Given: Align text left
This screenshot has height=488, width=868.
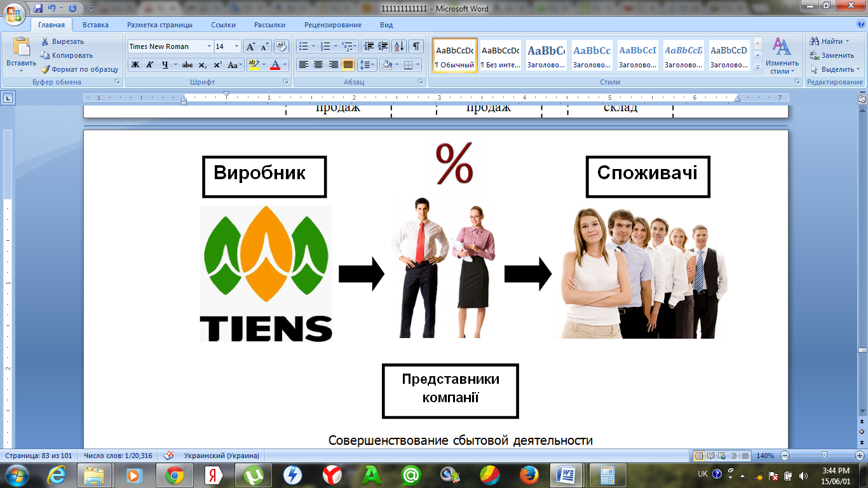Looking at the screenshot, I should coord(304,65).
